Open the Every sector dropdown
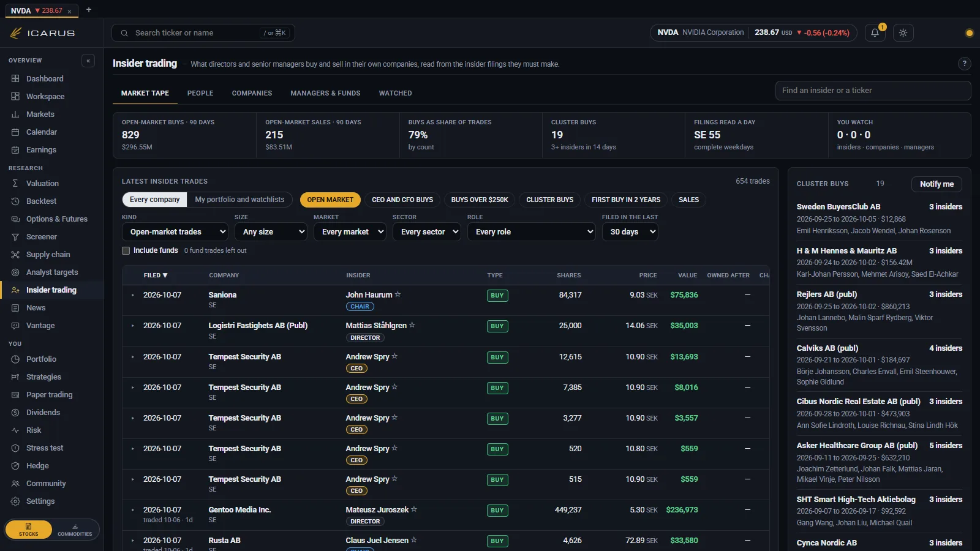This screenshot has height=551, width=980. click(x=427, y=232)
